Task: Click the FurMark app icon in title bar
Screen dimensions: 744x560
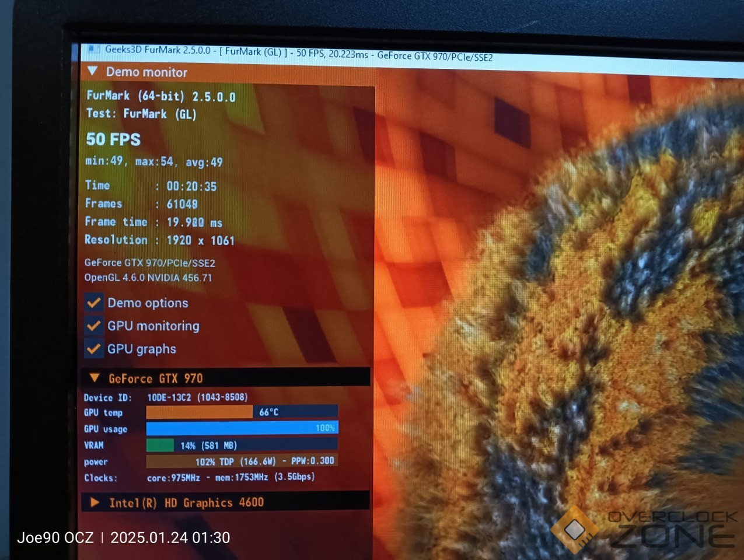Action: tap(93, 50)
